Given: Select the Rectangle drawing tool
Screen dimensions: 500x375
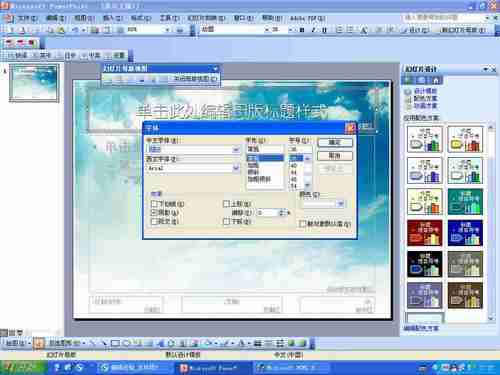Looking at the screenshot, I should 115,343.
